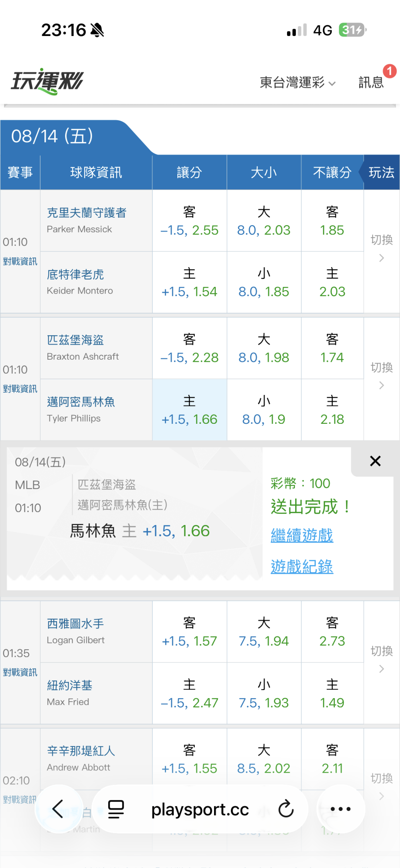Pick 客 -1.5, 2.28 spread for Pittsburgh
This screenshot has height=868, width=400.
[189, 349]
